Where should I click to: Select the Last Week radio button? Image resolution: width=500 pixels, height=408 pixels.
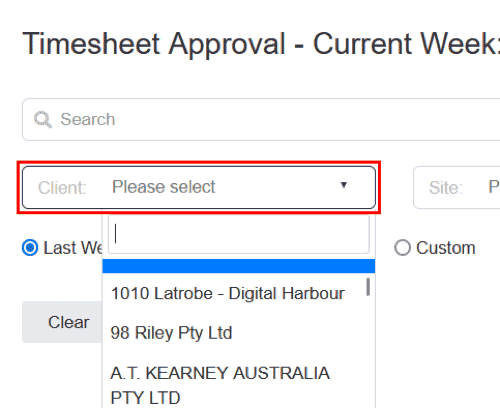click(x=30, y=248)
